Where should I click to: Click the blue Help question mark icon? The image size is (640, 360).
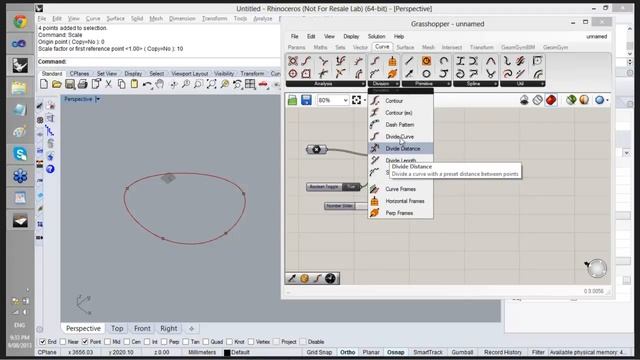click(x=50, y=169)
